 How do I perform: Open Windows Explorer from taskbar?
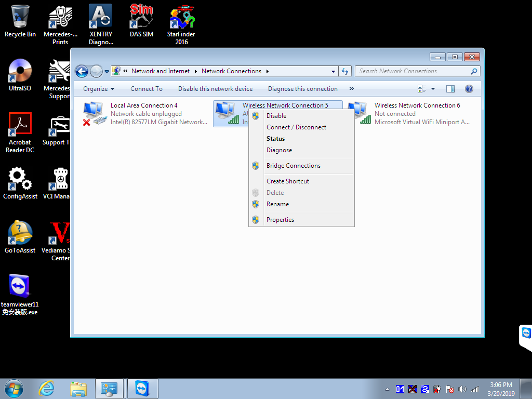(x=78, y=389)
